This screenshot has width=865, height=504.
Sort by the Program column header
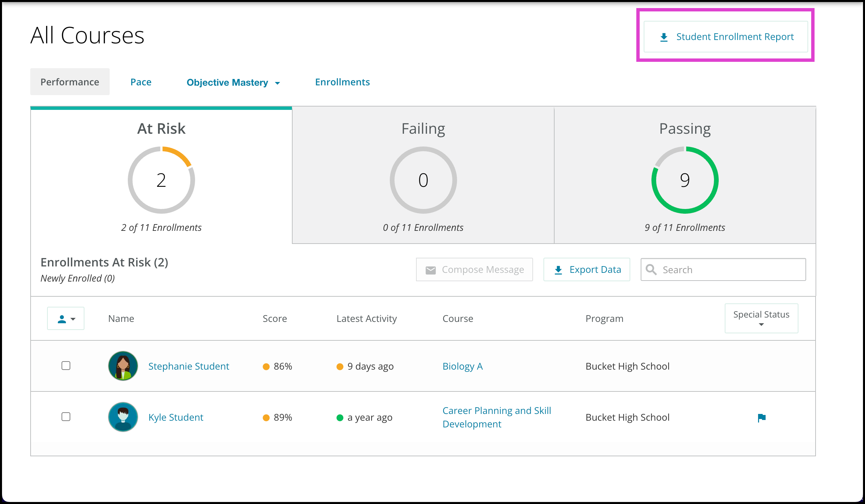[x=604, y=319]
